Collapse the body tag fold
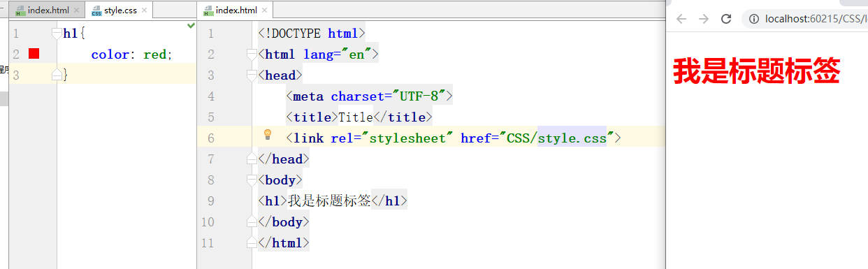This screenshot has width=868, height=269. click(x=252, y=180)
